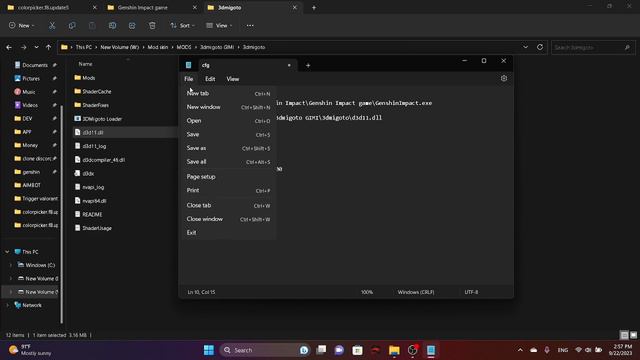This screenshot has width=640, height=360.
Task: Go back with Explorer back arrow
Action: [x=9, y=47]
